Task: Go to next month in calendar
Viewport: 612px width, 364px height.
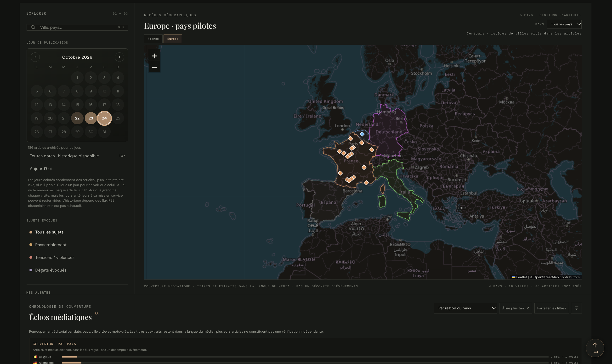Action: tap(119, 57)
